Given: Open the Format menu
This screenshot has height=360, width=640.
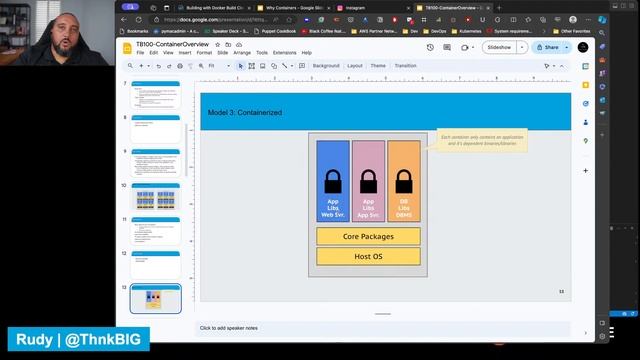Looking at the screenshot, I should pyautogui.click(x=204, y=53).
